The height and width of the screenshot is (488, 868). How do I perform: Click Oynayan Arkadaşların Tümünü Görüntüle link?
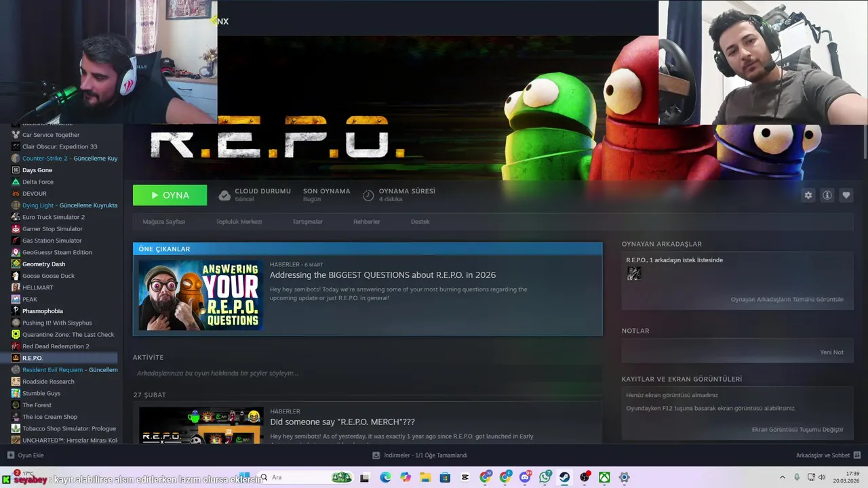coord(787,299)
